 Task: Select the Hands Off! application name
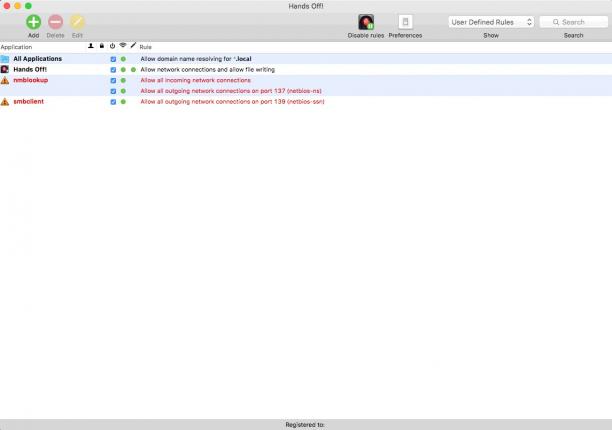pyautogui.click(x=30, y=69)
